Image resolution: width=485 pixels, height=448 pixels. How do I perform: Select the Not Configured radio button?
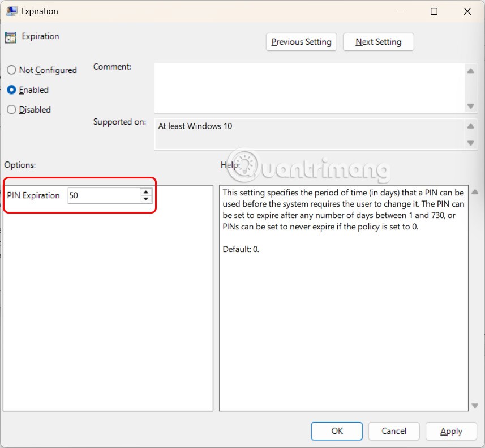(x=11, y=70)
